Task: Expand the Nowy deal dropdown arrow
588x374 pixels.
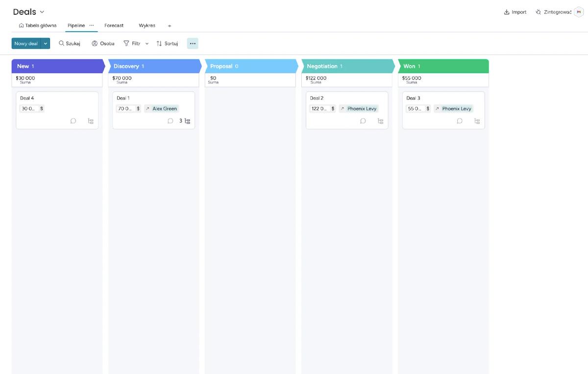Action: pyautogui.click(x=46, y=44)
